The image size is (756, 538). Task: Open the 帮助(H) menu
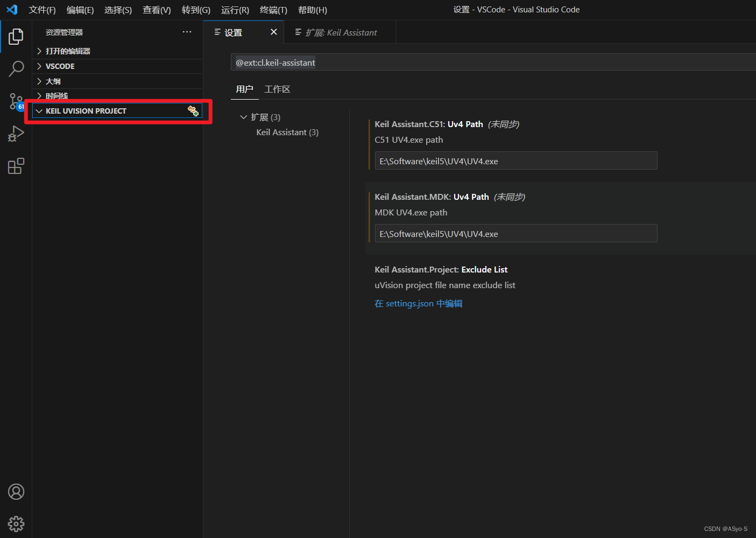(x=313, y=10)
